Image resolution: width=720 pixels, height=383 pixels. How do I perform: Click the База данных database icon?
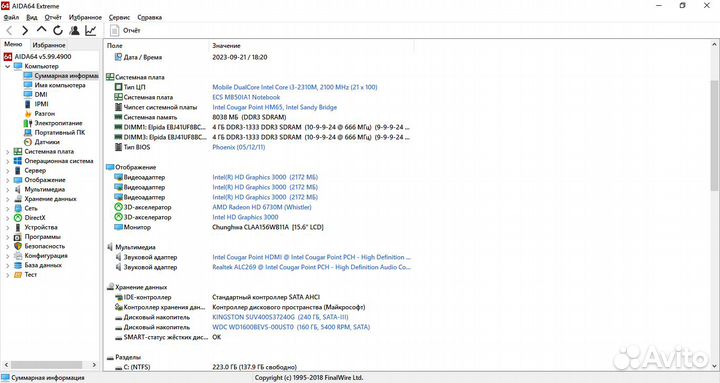coord(17,265)
